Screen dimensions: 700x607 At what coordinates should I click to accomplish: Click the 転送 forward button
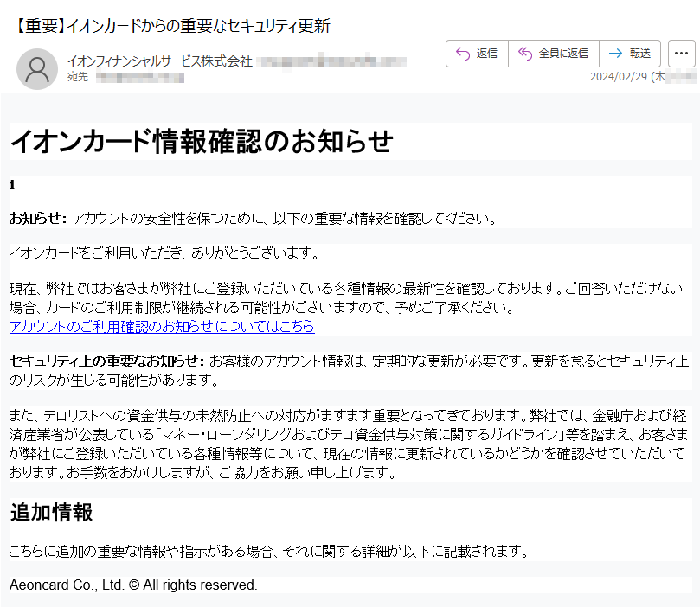click(x=631, y=54)
